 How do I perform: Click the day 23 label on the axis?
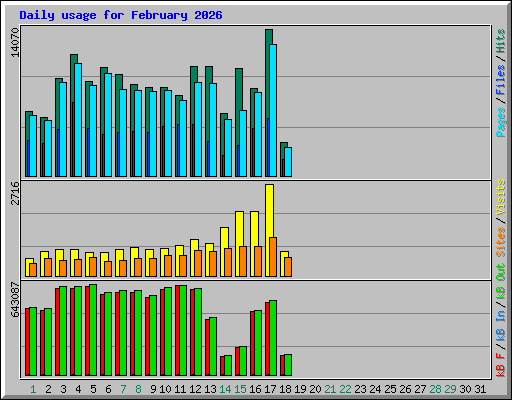coord(360,389)
